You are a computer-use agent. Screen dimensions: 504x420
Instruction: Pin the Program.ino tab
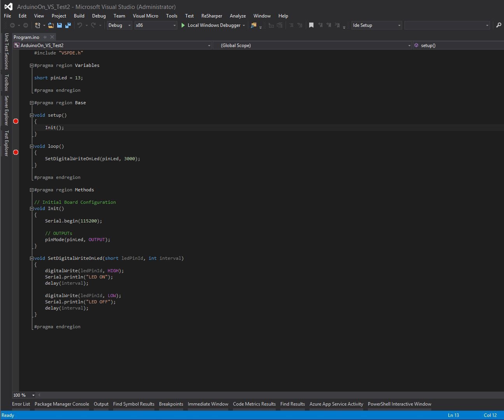click(45, 37)
